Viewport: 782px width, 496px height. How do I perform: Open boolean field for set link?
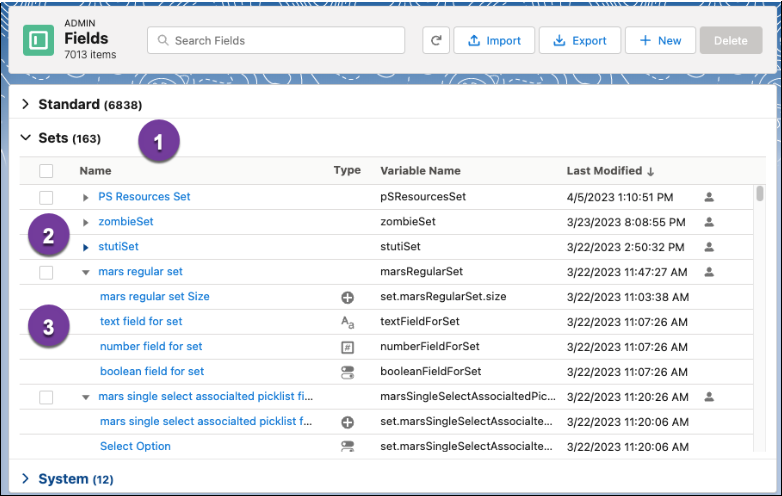[152, 371]
